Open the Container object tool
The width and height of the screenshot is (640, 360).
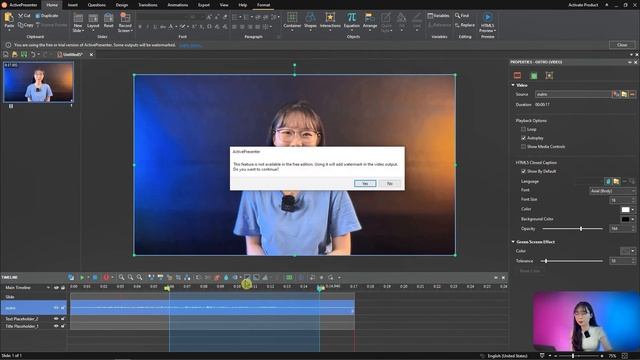(292, 20)
